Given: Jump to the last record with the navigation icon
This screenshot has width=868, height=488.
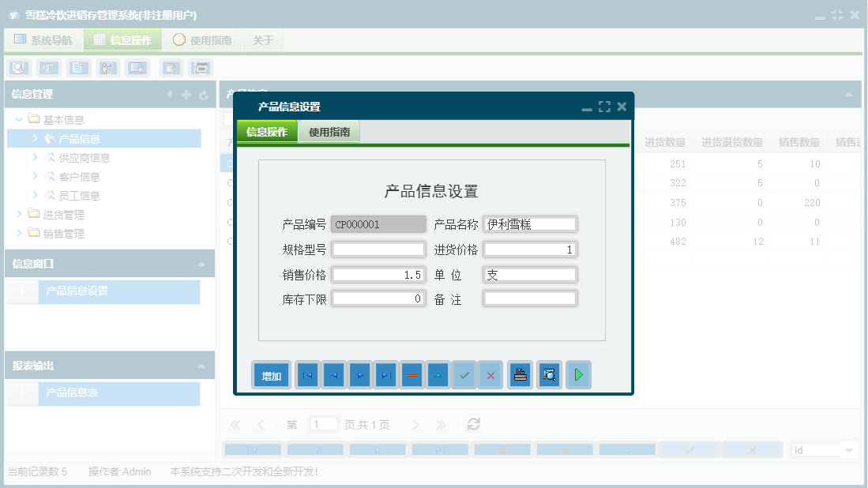Looking at the screenshot, I should [x=385, y=374].
